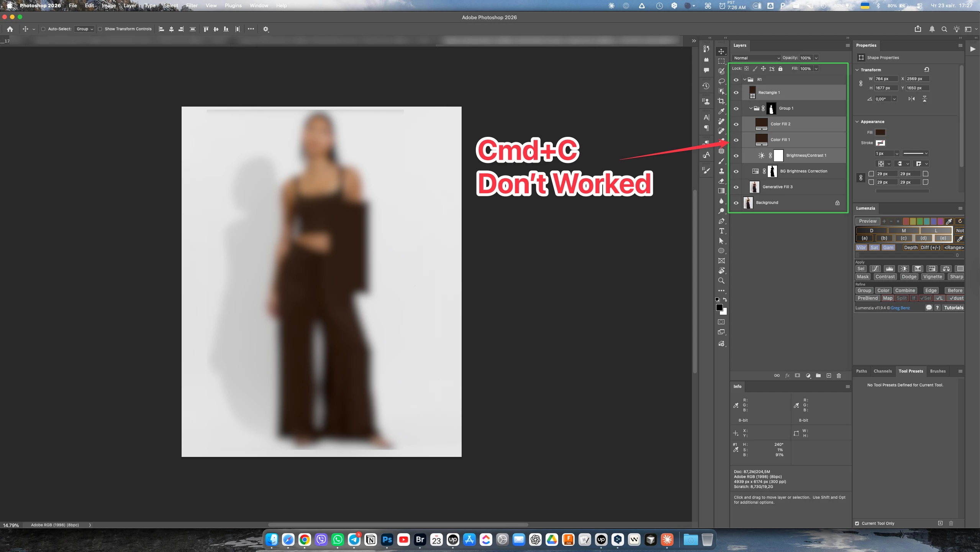980x552 pixels.
Task: Hide the Background layer
Action: pos(736,203)
